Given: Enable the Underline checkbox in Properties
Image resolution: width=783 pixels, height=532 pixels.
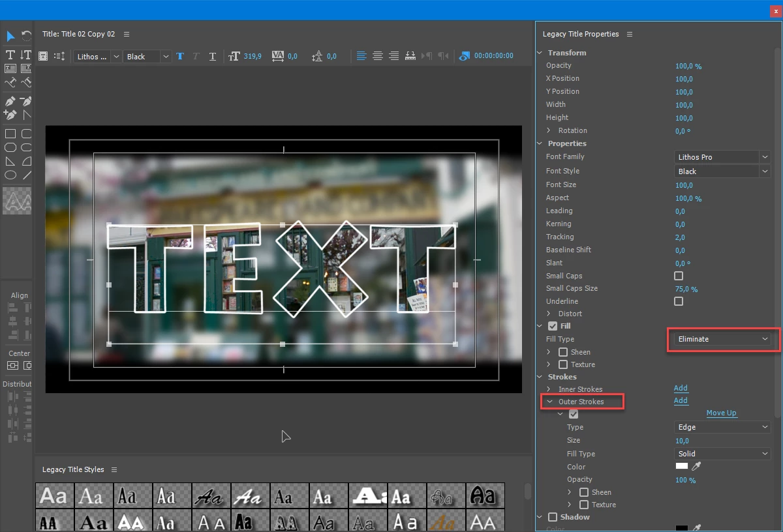Looking at the screenshot, I should pos(679,301).
